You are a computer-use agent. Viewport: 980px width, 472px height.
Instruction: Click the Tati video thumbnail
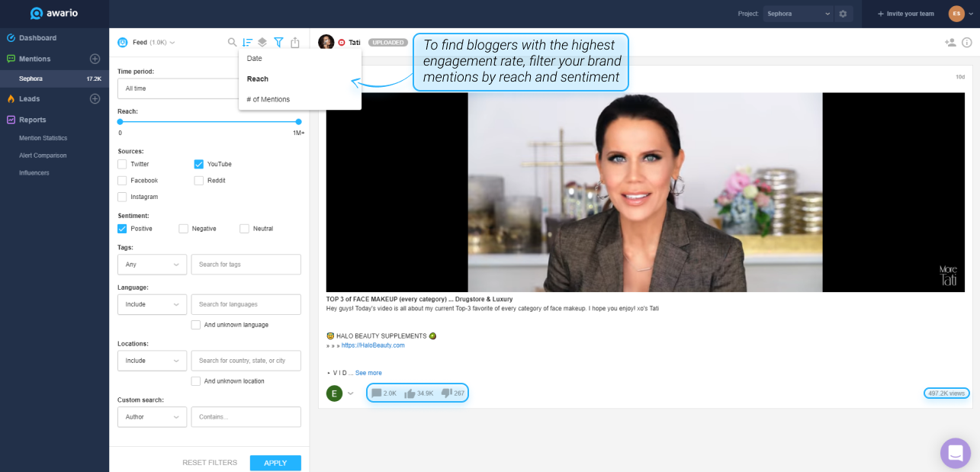(x=645, y=192)
